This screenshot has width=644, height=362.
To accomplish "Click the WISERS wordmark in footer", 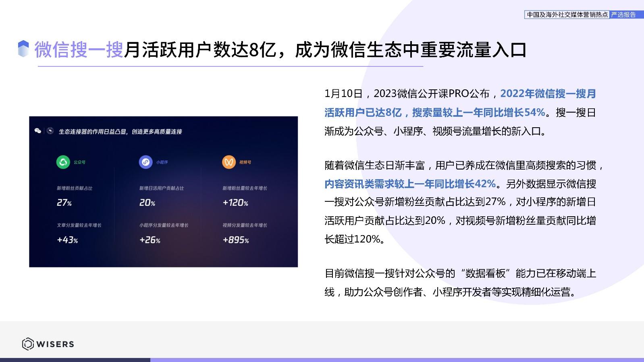I will (55, 344).
